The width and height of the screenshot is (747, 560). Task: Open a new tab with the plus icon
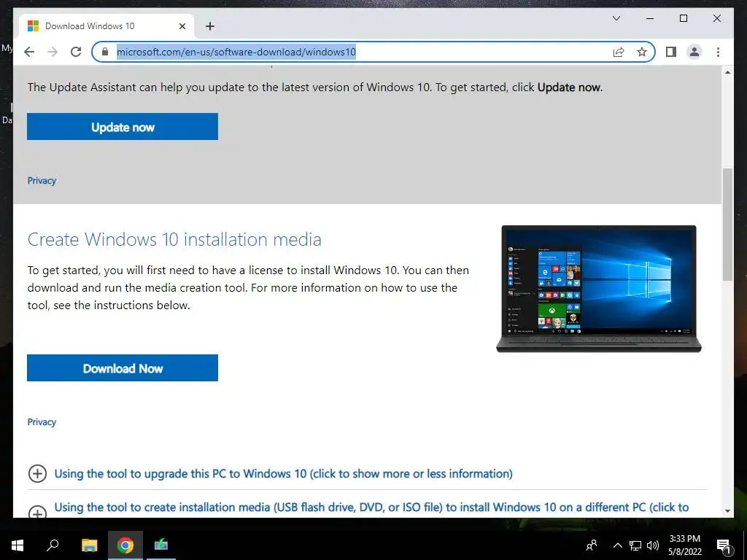210,26
